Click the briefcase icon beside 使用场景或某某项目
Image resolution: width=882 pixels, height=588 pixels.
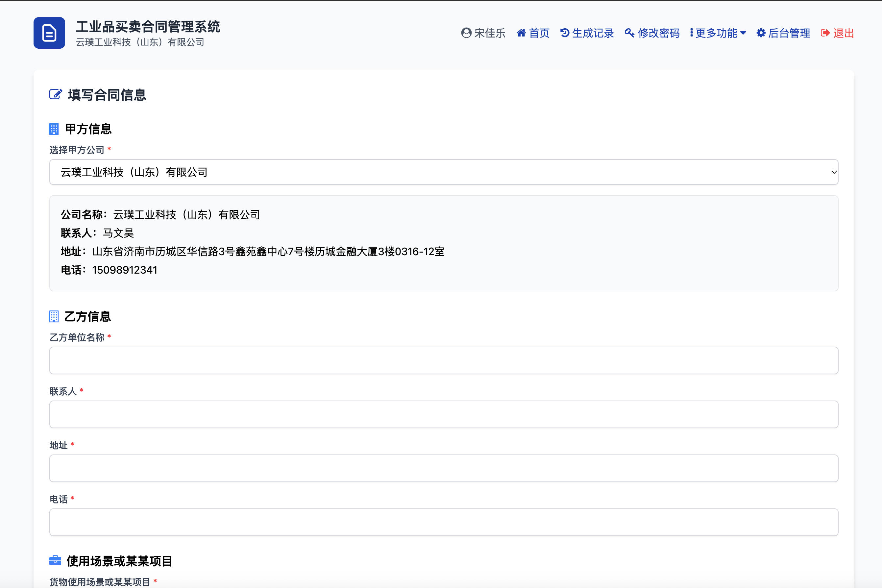[x=55, y=561]
